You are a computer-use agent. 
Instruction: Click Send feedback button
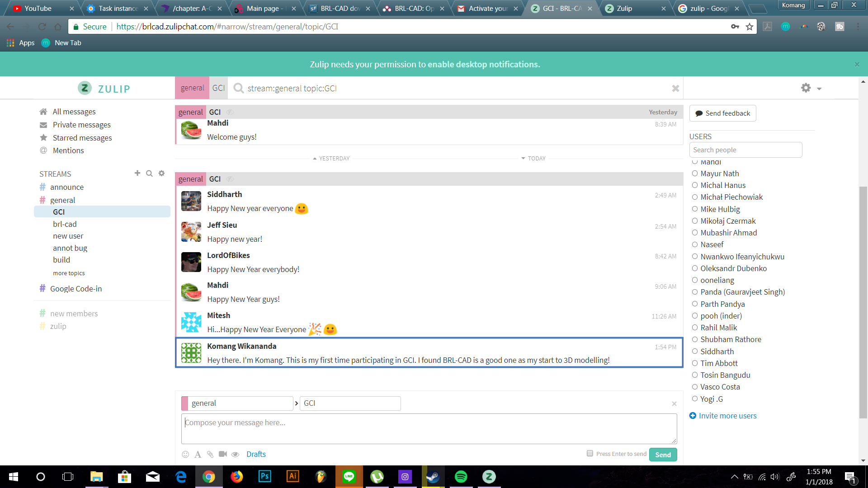pos(722,113)
